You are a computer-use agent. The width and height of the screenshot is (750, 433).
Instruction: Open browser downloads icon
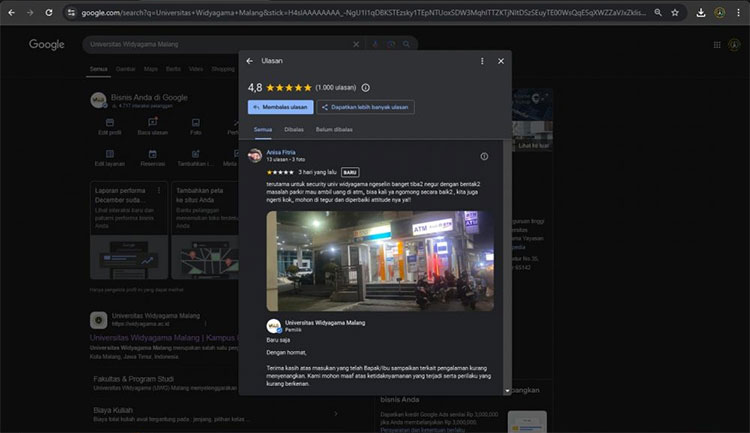click(x=701, y=13)
